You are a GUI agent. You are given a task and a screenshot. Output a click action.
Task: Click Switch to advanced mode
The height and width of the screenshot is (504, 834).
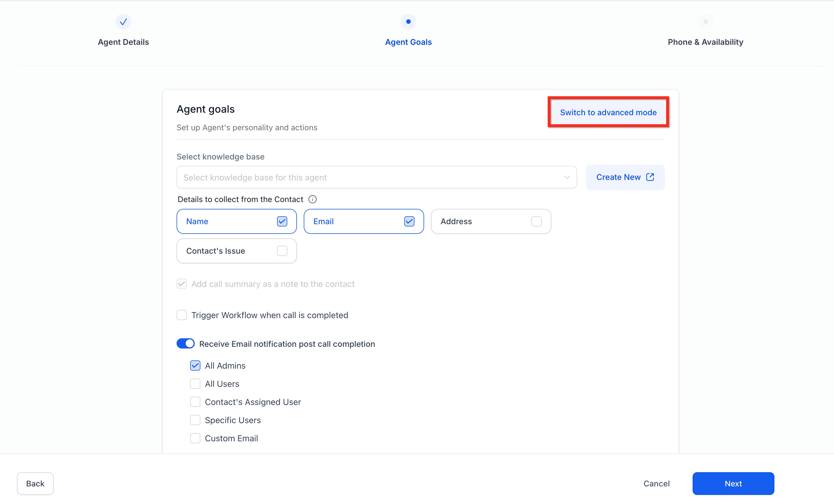click(608, 112)
